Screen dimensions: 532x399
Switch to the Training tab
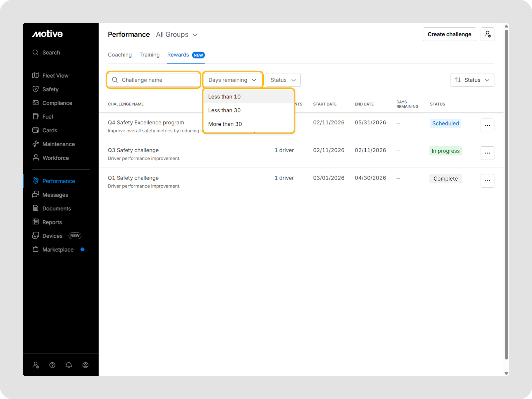coord(149,55)
